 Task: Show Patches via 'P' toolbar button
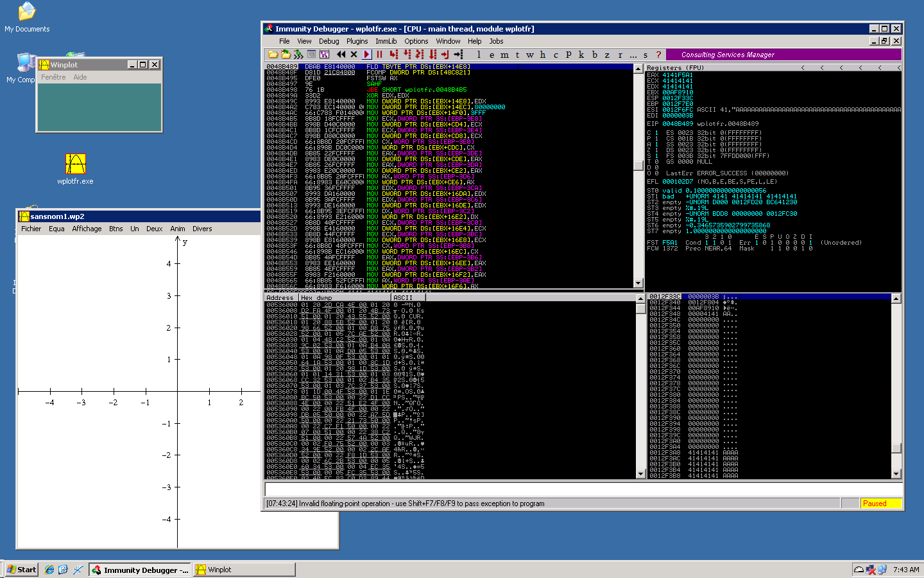(569, 55)
